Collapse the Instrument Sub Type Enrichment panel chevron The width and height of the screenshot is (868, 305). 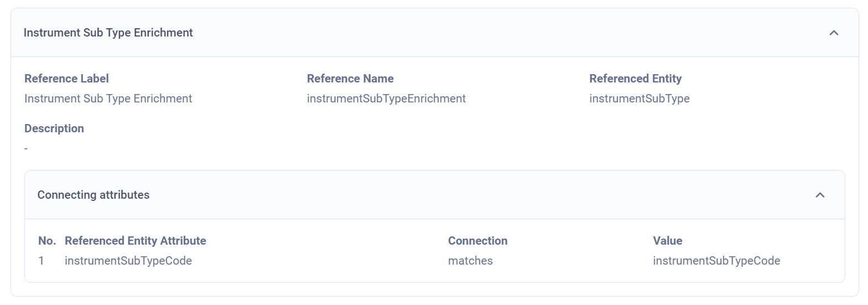click(x=834, y=33)
